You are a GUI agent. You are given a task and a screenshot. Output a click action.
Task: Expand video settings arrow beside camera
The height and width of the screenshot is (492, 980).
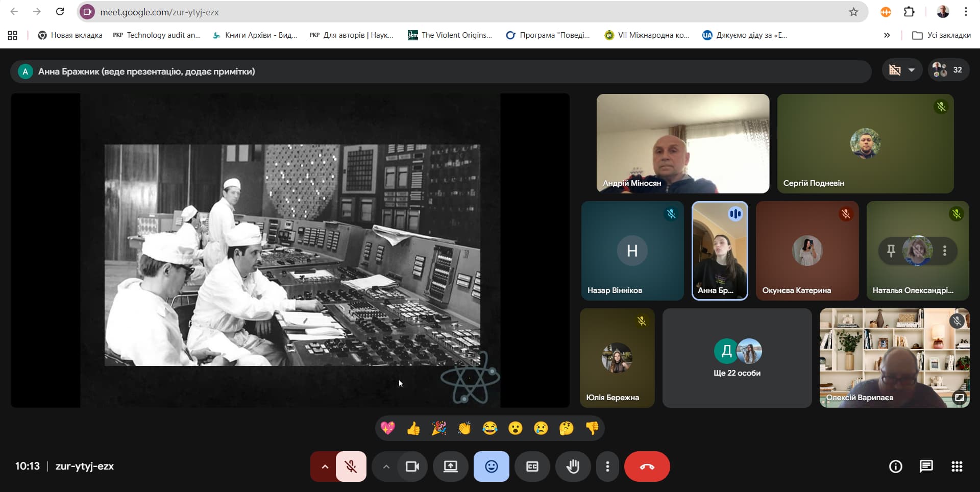(x=386, y=466)
